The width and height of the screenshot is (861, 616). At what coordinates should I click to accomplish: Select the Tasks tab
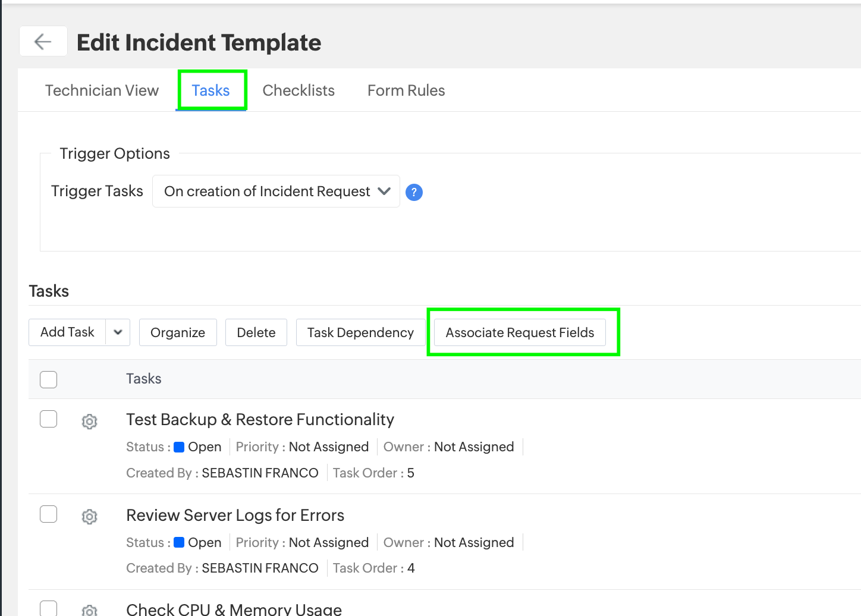coord(210,90)
